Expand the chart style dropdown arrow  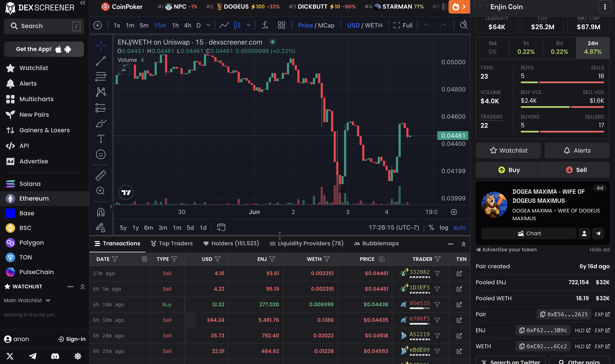(x=248, y=25)
